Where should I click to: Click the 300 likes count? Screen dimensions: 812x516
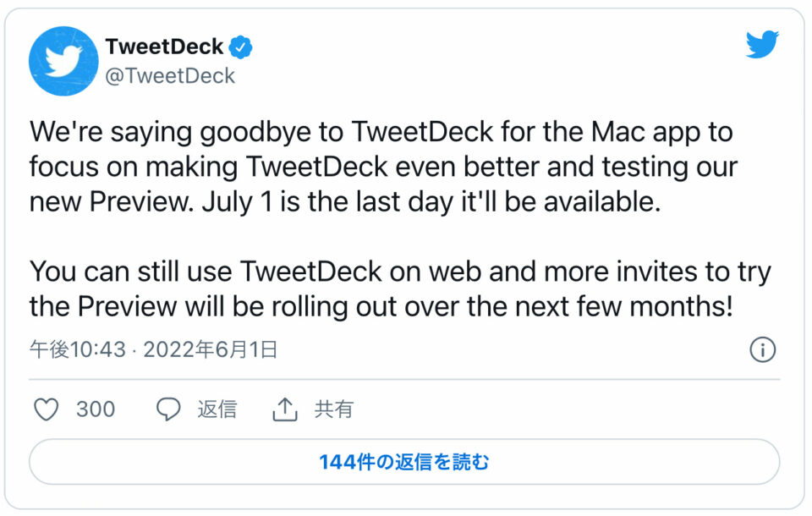pyautogui.click(x=96, y=409)
